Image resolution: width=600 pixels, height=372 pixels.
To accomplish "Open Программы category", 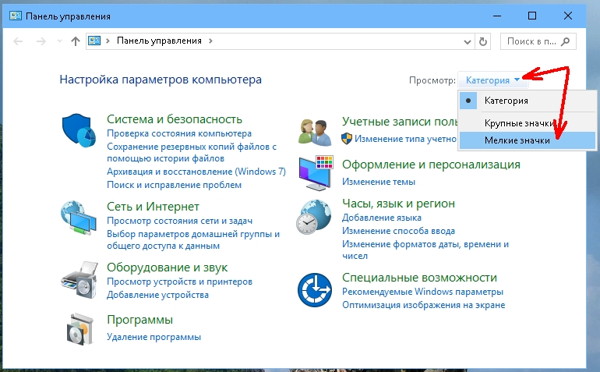I will click(140, 320).
